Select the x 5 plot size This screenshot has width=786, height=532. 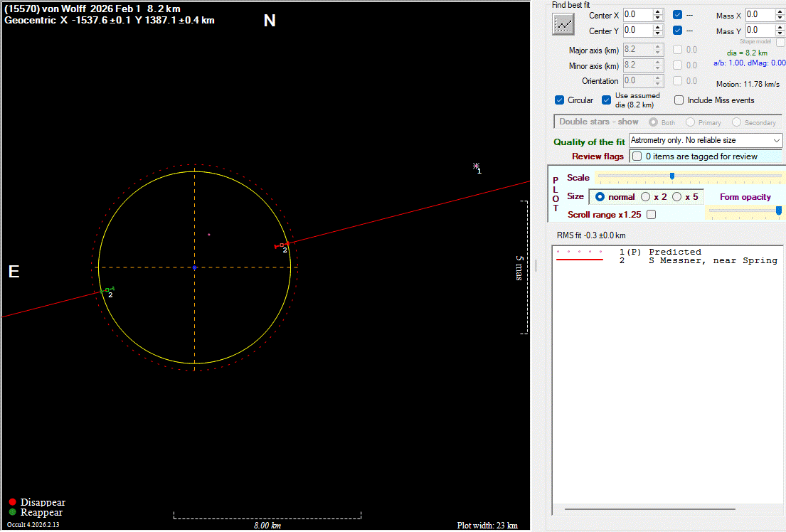[676, 197]
